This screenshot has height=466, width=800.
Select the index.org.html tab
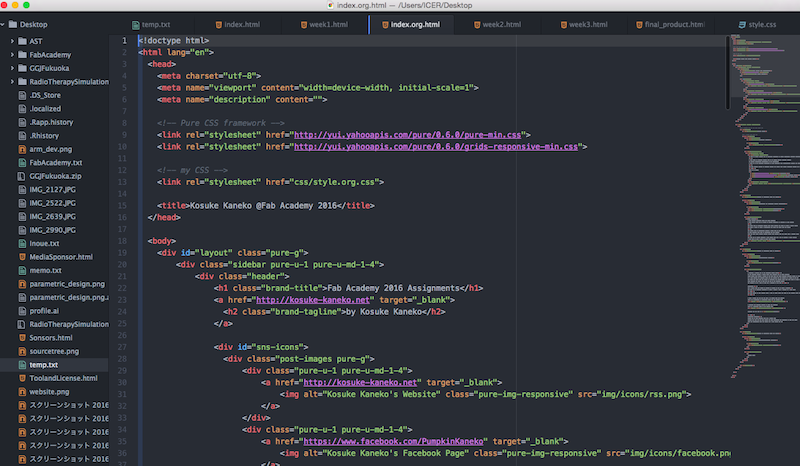click(411, 24)
